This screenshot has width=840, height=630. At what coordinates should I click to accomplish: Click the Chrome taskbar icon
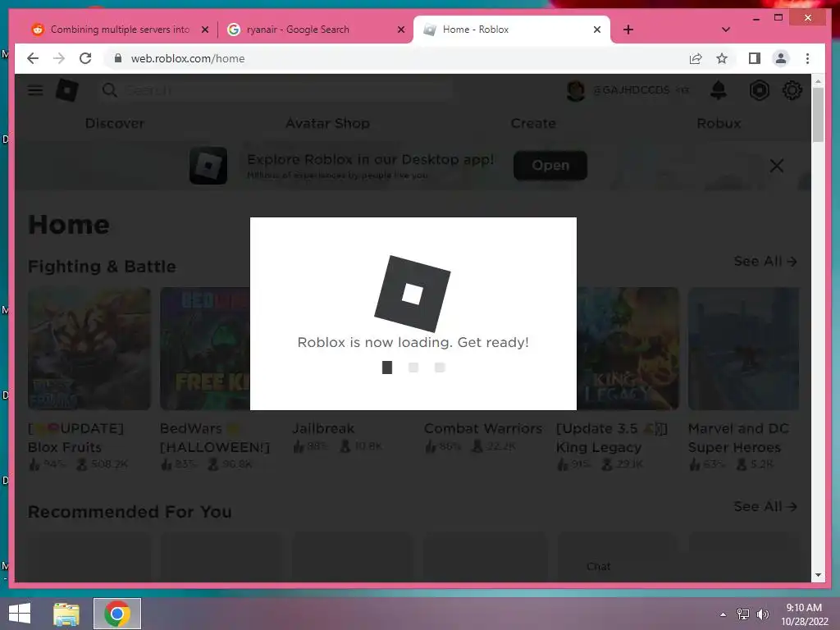[x=117, y=614]
